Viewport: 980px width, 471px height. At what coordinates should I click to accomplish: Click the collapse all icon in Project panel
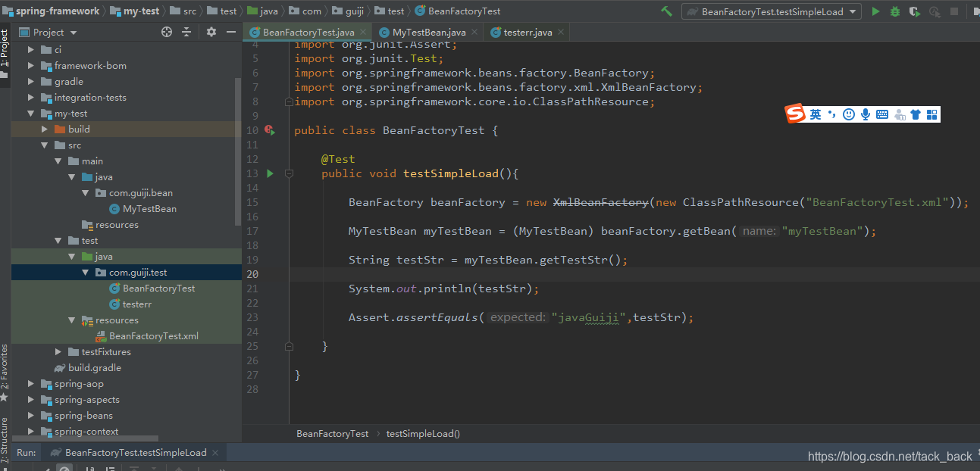pyautogui.click(x=186, y=32)
